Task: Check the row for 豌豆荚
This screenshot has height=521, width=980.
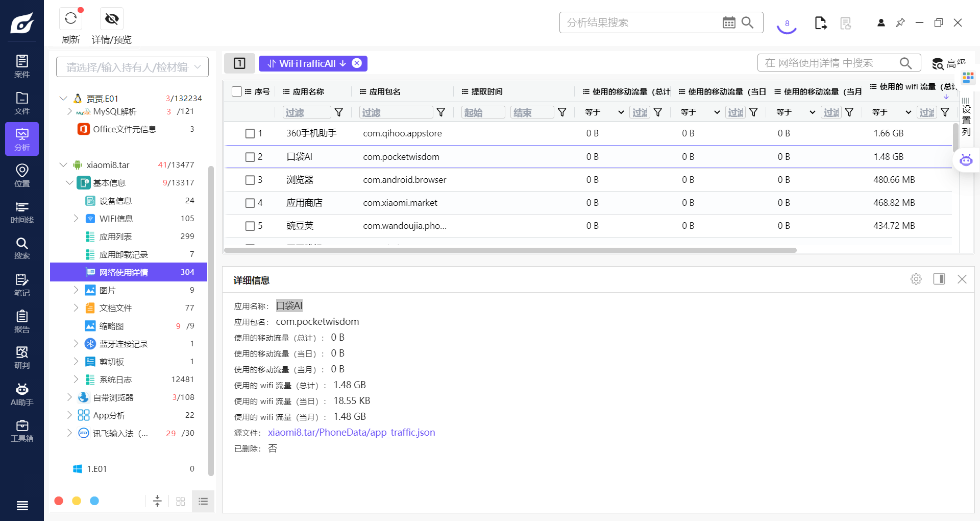Action: click(x=250, y=226)
